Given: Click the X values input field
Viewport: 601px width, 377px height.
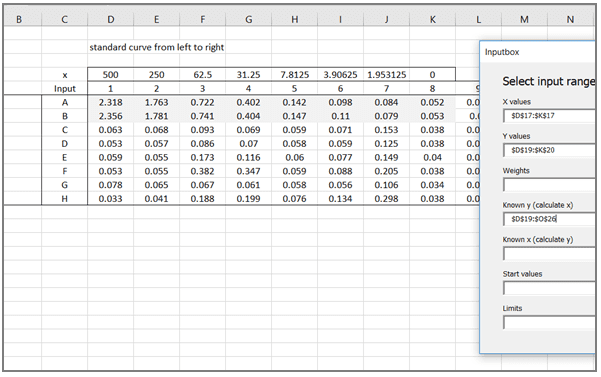Looking at the screenshot, I should [550, 116].
